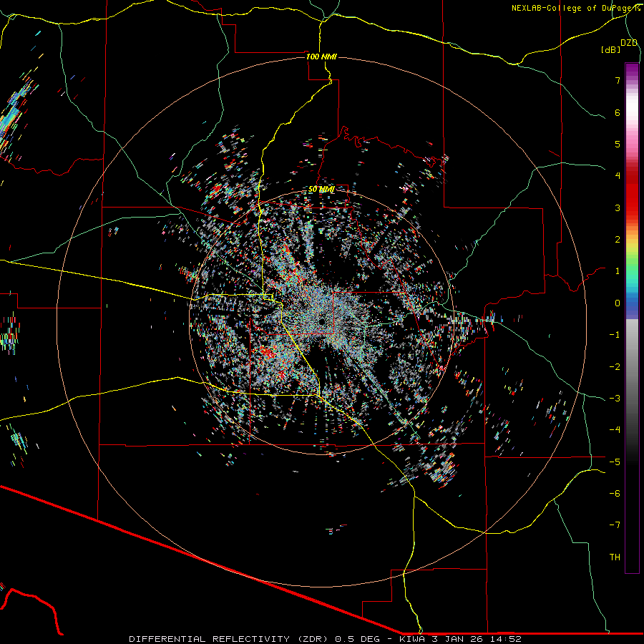Click the '6' value on color scale
This screenshot has width=644, height=644.
click(618, 112)
